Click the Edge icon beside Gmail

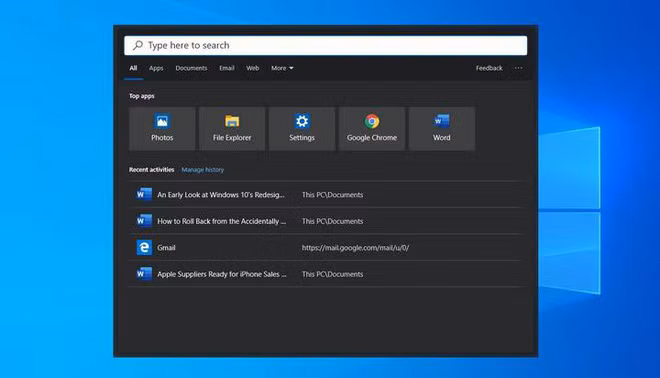click(x=144, y=248)
